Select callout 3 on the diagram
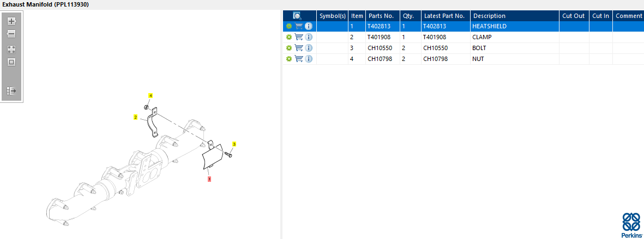Viewport: 644px width, 239px height. 234,144
